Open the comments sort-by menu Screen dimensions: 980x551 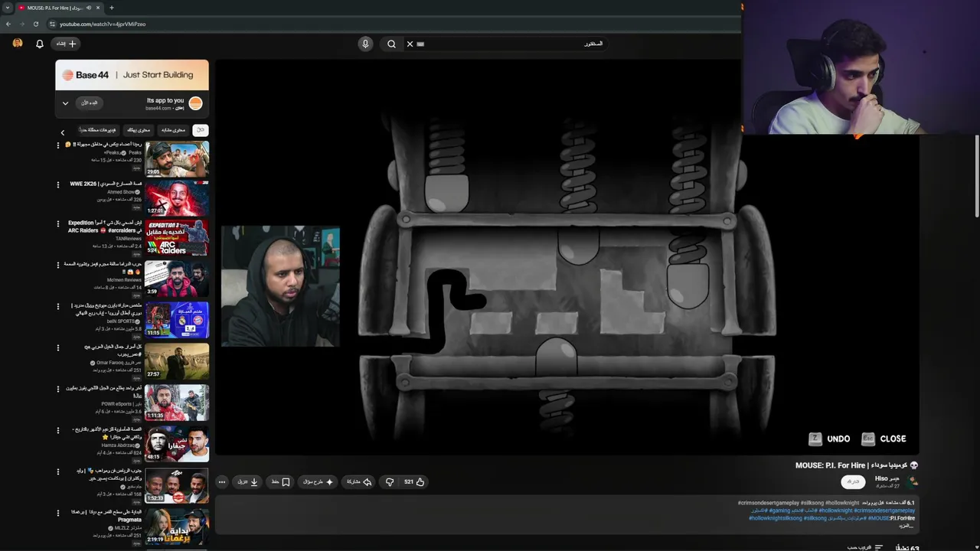click(x=865, y=548)
